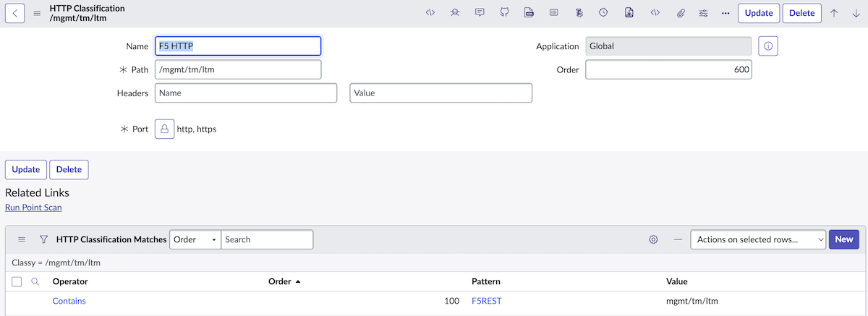Open the Contains operator link
The image size is (868, 316).
(x=69, y=301)
